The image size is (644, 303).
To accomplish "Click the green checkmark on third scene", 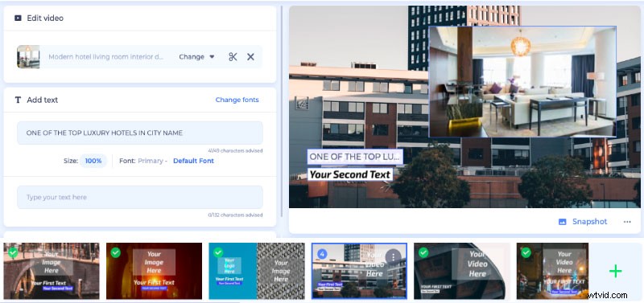I will (218, 252).
